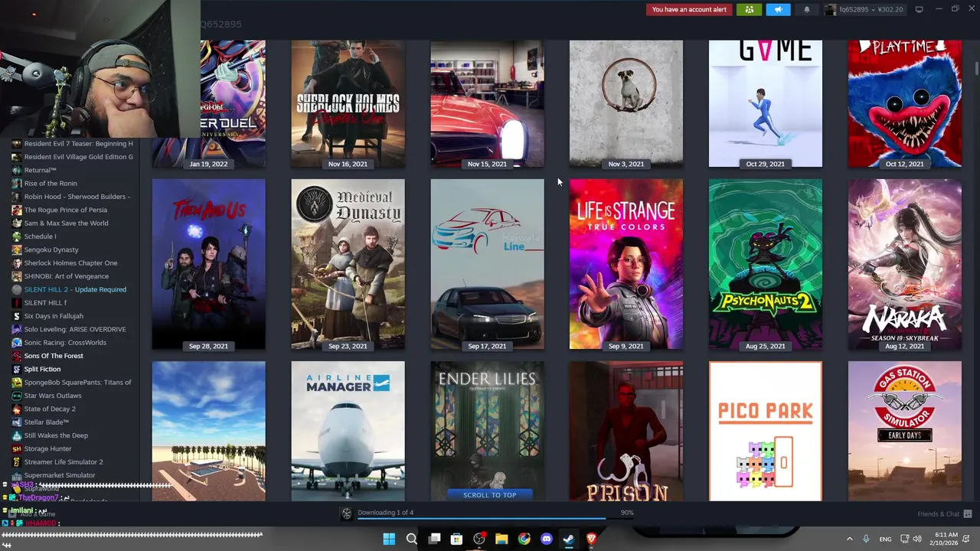Click the Sons Of The Forest icon
980x551 pixels.
click(17, 356)
